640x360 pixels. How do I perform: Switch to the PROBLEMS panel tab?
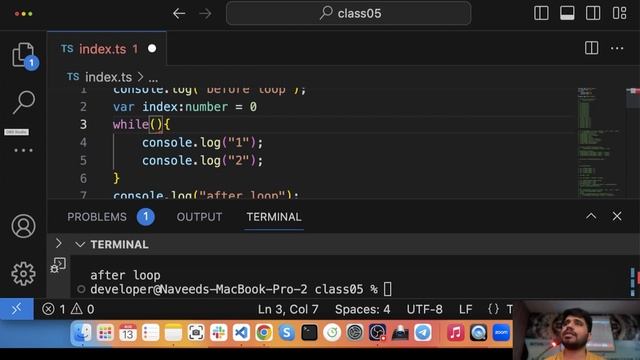click(x=97, y=217)
